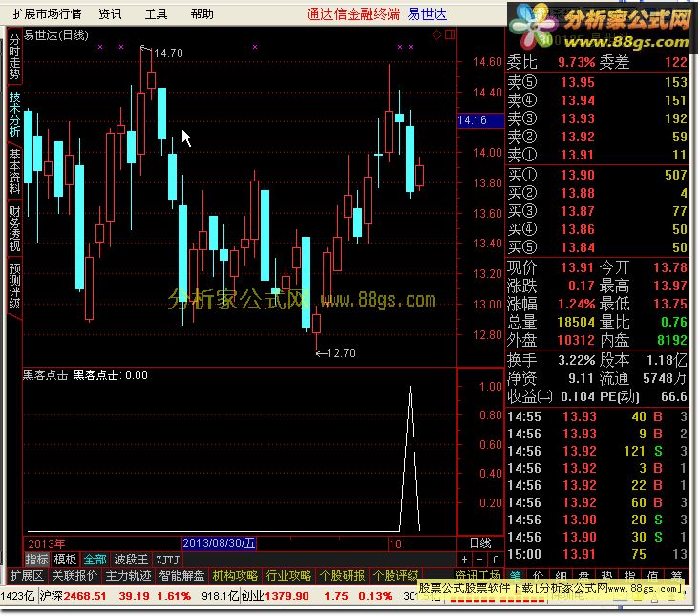Screen dimensions: 700x616
Task: Open the 扩展区 button
Action: (x=27, y=575)
